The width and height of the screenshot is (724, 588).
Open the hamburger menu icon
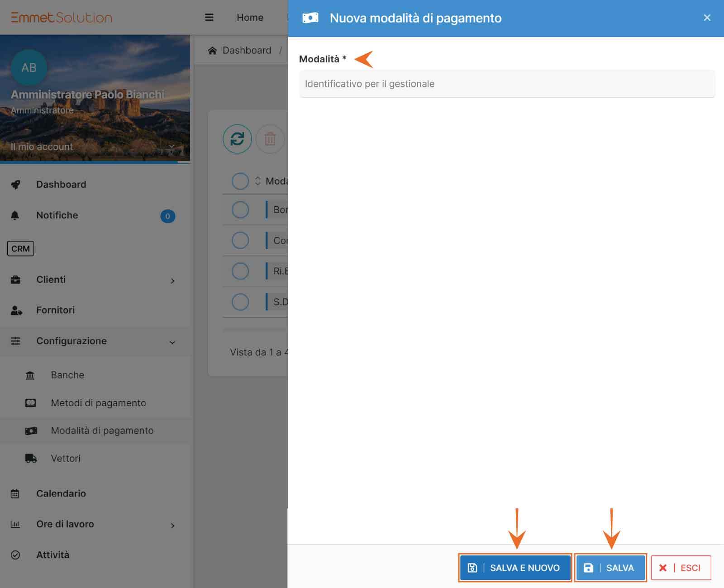209,18
